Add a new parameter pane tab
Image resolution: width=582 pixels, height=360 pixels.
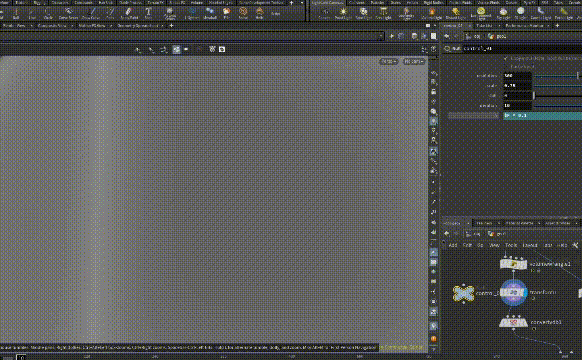(x=557, y=26)
